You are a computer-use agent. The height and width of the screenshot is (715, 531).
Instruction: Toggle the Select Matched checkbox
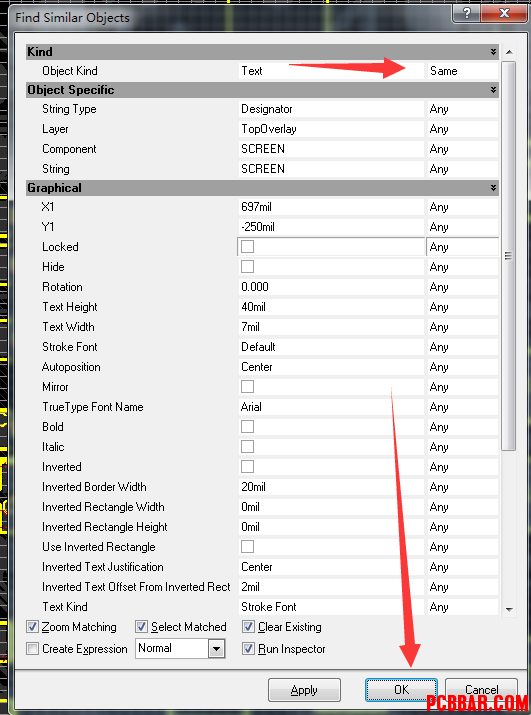[141, 627]
